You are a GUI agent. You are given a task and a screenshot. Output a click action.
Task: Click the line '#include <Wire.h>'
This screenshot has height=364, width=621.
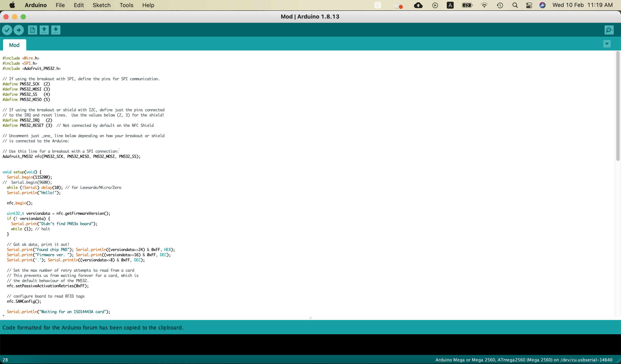(x=21, y=58)
